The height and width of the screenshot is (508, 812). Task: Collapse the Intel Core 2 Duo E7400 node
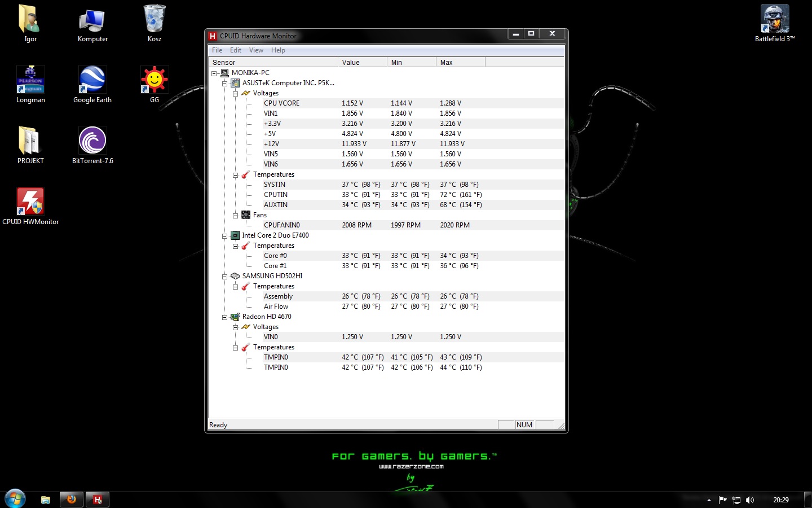(x=225, y=236)
